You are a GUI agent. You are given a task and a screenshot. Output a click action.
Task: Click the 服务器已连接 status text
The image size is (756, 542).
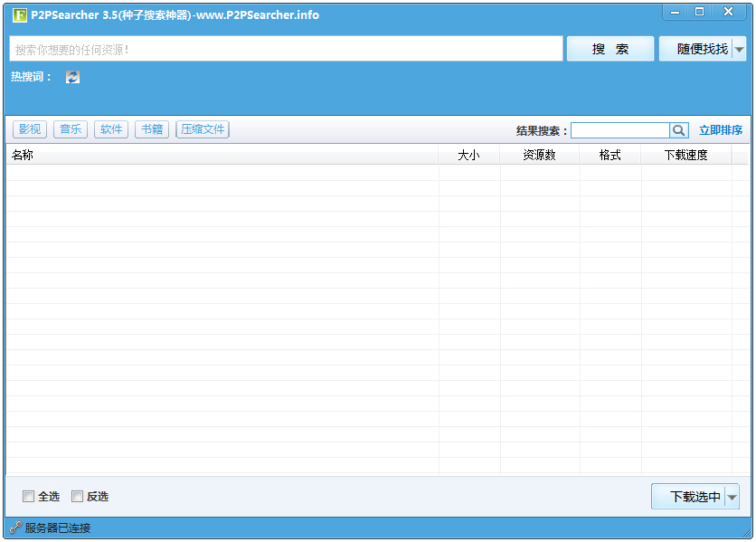point(58,528)
